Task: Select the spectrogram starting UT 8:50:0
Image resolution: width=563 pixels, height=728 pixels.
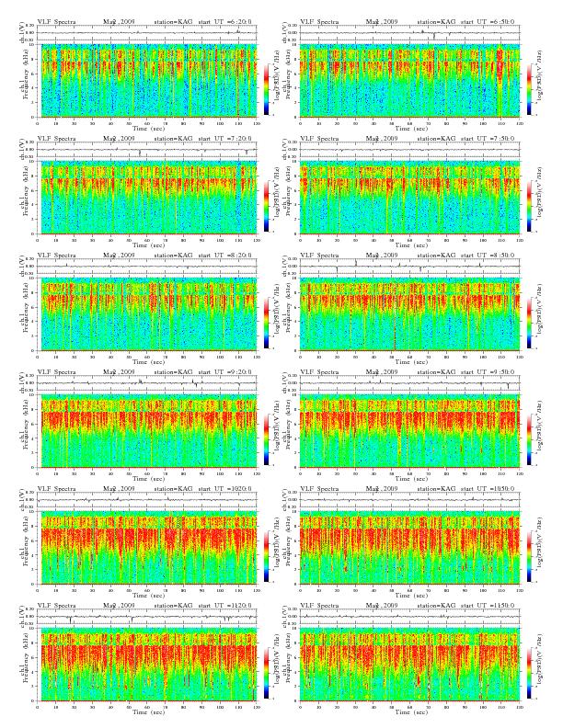Action: point(409,313)
